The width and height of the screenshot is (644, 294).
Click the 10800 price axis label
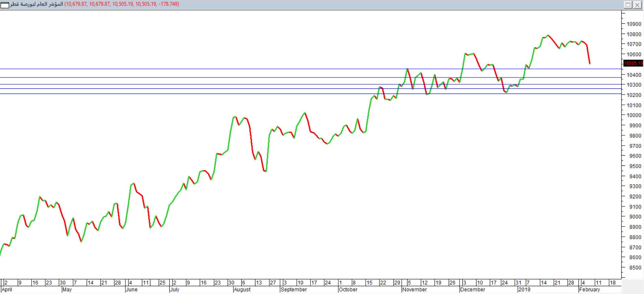pos(634,34)
